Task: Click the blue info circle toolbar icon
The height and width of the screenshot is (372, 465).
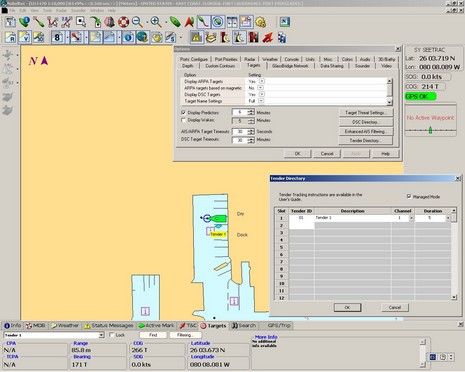Action: 128,37
